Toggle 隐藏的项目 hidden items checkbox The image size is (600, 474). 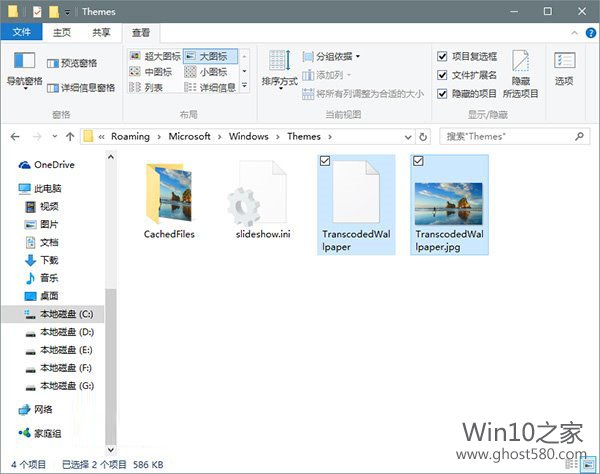pos(443,93)
